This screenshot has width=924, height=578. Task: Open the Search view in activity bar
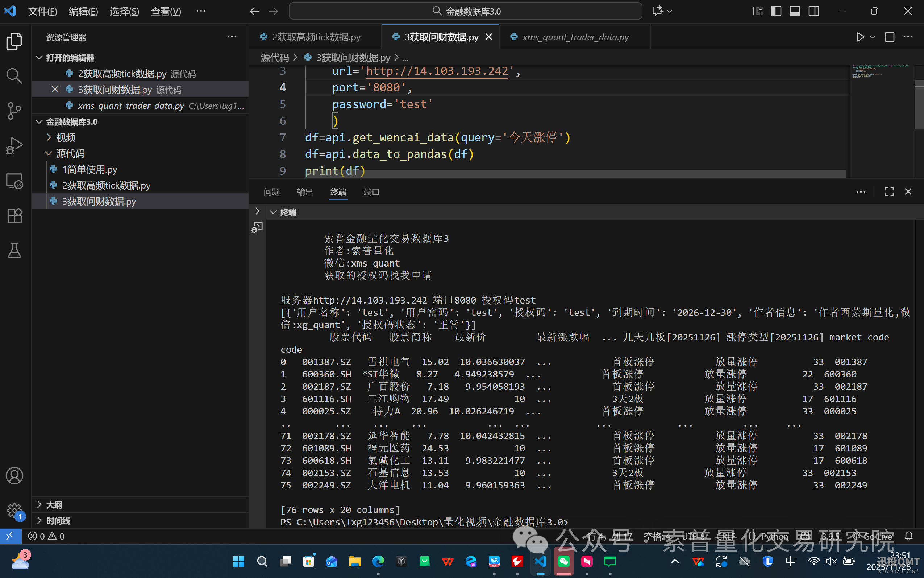pyautogui.click(x=14, y=76)
